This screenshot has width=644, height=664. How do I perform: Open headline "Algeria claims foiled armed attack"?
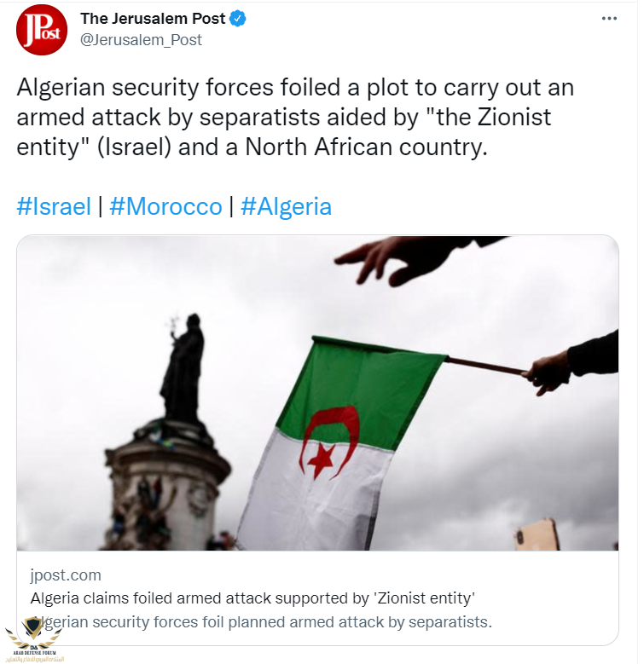pyautogui.click(x=252, y=598)
